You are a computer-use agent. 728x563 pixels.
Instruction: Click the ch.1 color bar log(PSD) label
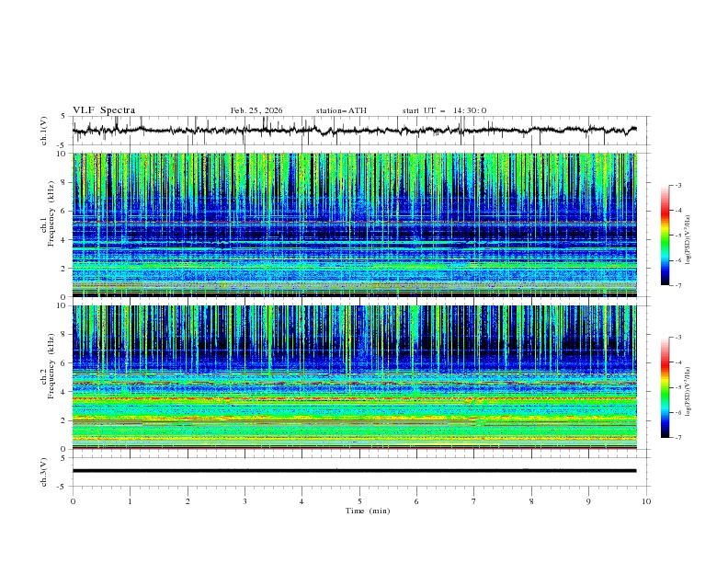[688, 240]
